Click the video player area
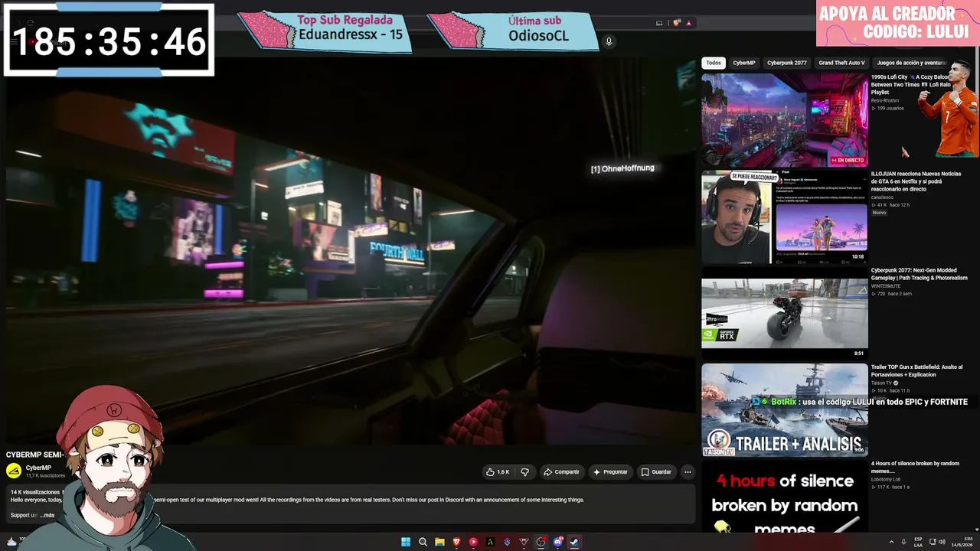 (x=351, y=253)
